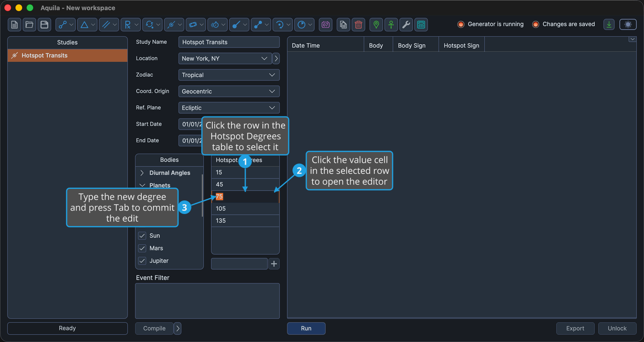
Task: Open settings with the wrench icon
Action: (x=406, y=25)
